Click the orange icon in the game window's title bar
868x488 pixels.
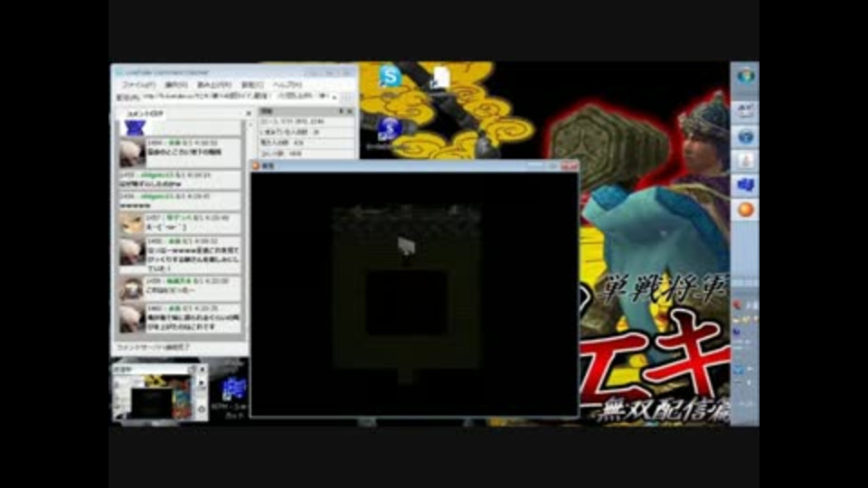256,165
